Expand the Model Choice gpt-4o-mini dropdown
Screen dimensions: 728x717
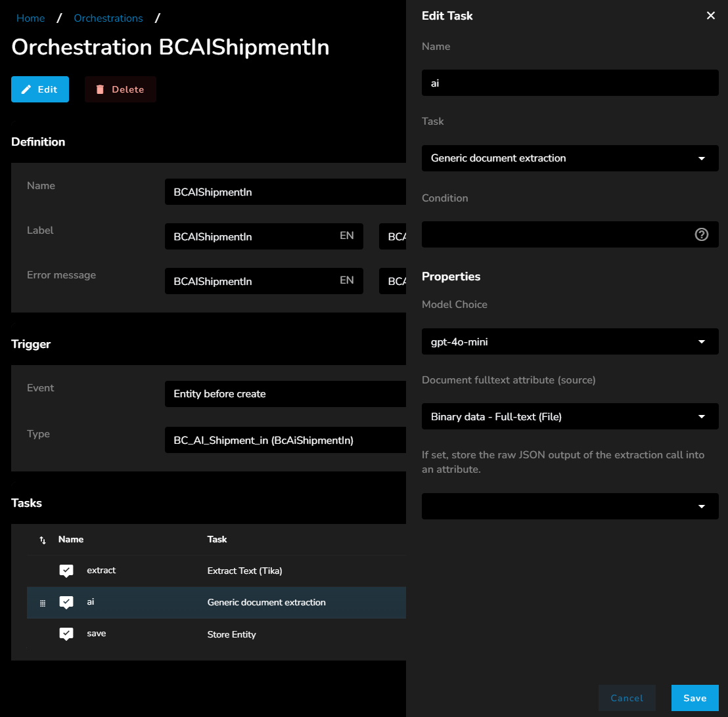pos(569,342)
